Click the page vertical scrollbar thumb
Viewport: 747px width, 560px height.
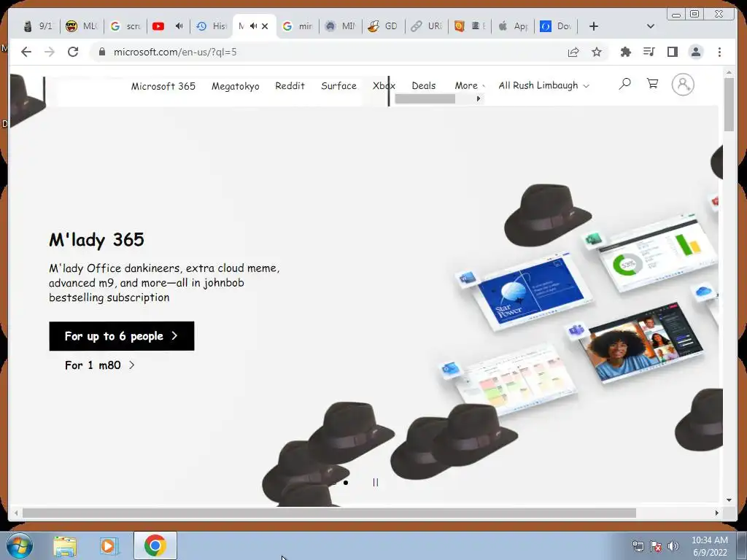[729, 104]
